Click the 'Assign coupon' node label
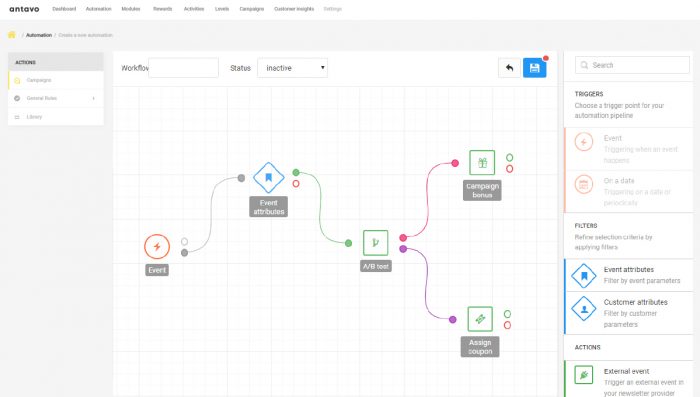 (480, 347)
